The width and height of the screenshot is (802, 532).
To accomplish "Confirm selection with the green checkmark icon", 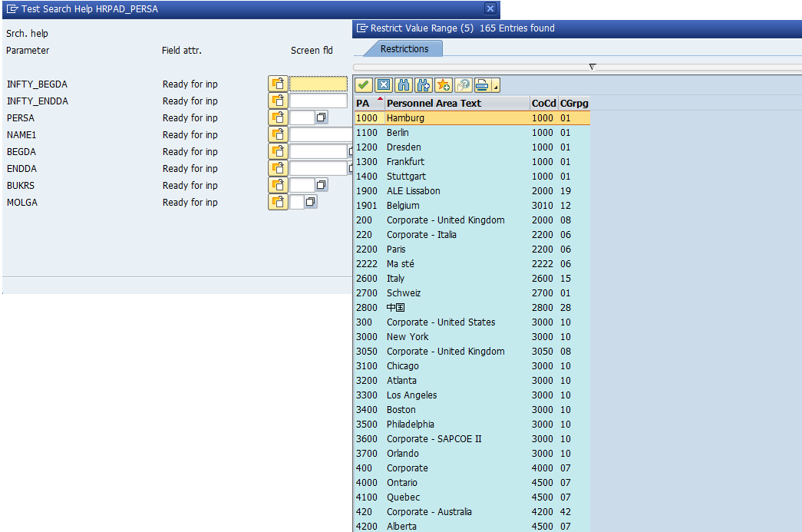I will pyautogui.click(x=364, y=85).
